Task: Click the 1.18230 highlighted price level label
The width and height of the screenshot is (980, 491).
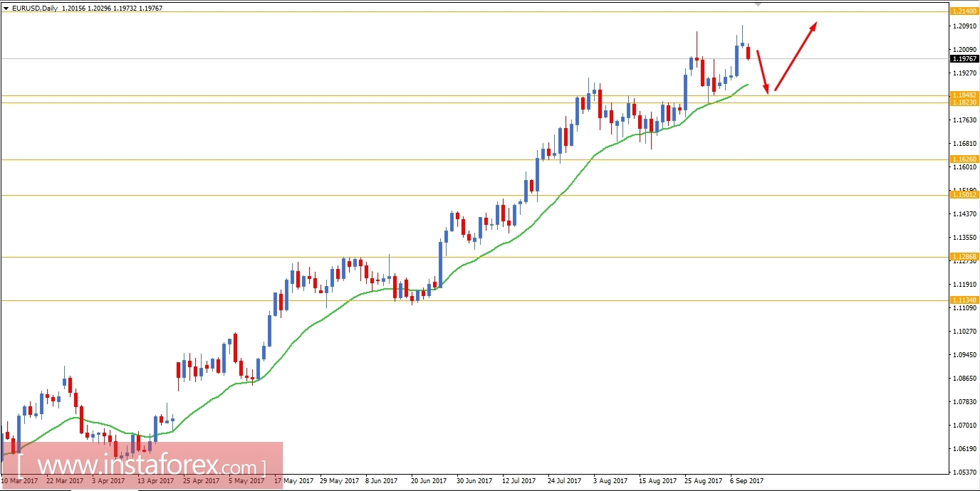Action: point(966,102)
